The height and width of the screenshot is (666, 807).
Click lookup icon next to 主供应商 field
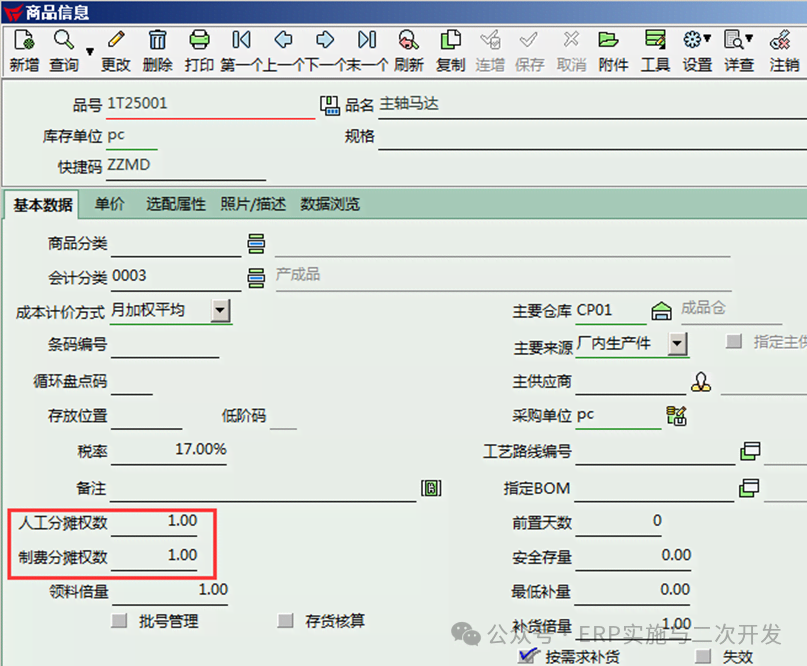701,382
